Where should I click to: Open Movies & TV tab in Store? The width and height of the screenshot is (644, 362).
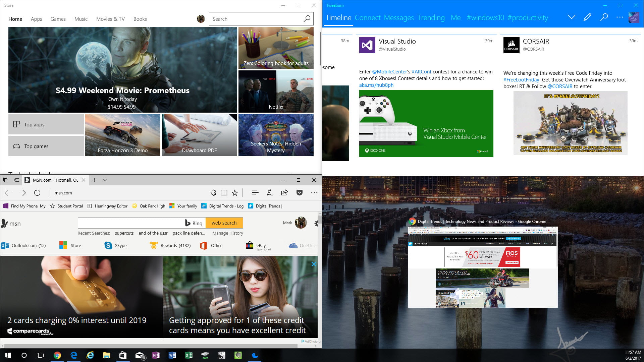click(x=110, y=19)
